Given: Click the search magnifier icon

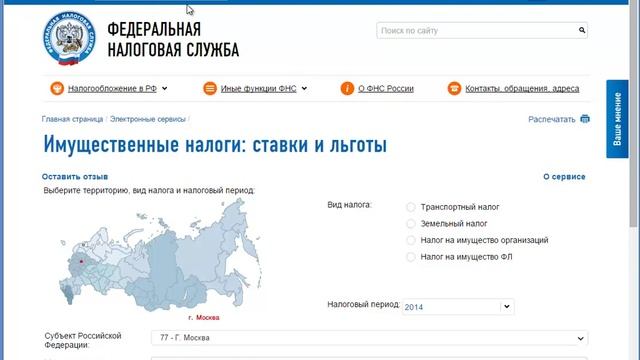Looking at the screenshot, I should tap(582, 30).
